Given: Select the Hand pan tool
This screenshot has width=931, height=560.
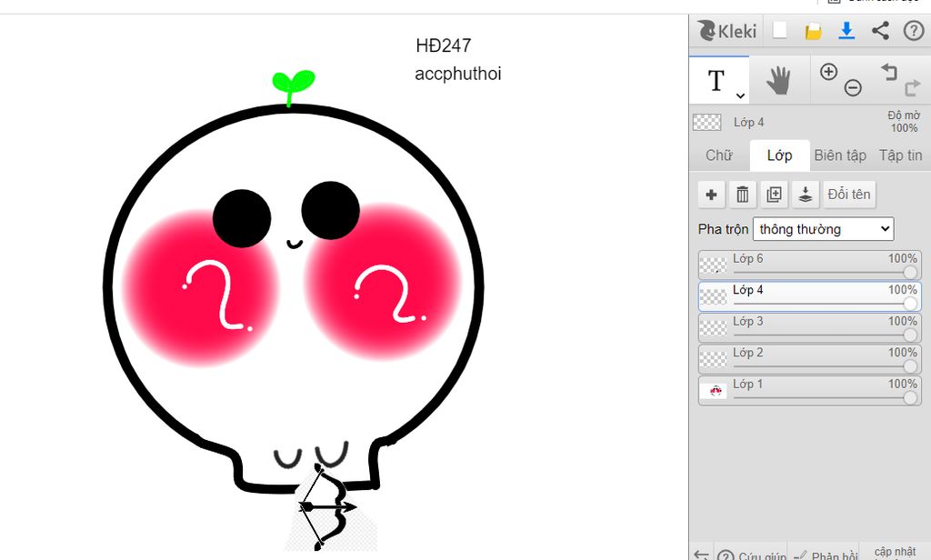Looking at the screenshot, I should (778, 80).
